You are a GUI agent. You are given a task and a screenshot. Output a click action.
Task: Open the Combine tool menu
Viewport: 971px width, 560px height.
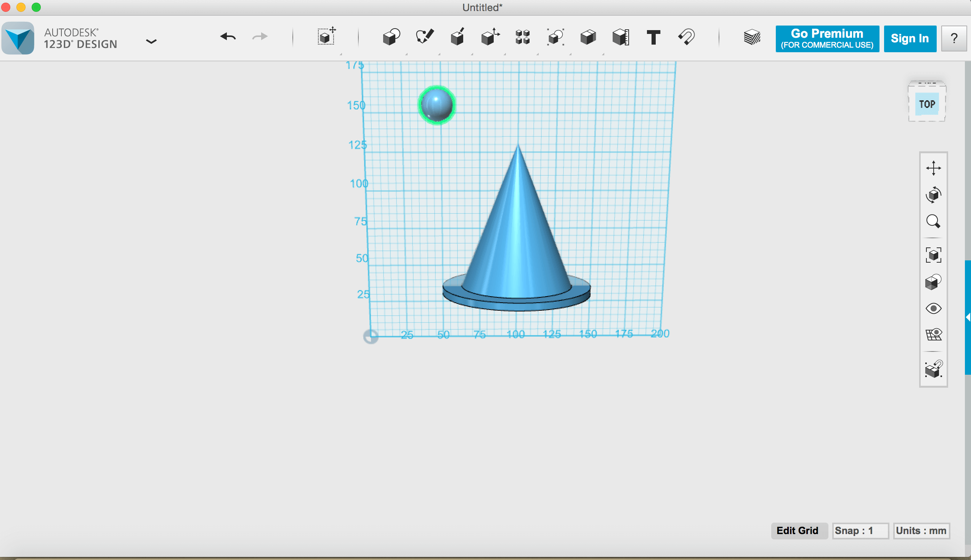point(588,37)
